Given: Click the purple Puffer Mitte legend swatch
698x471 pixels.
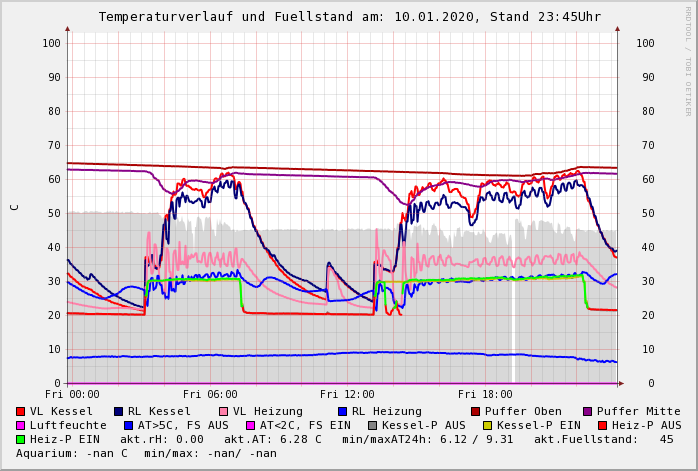Looking at the screenshot, I should coord(588,411).
